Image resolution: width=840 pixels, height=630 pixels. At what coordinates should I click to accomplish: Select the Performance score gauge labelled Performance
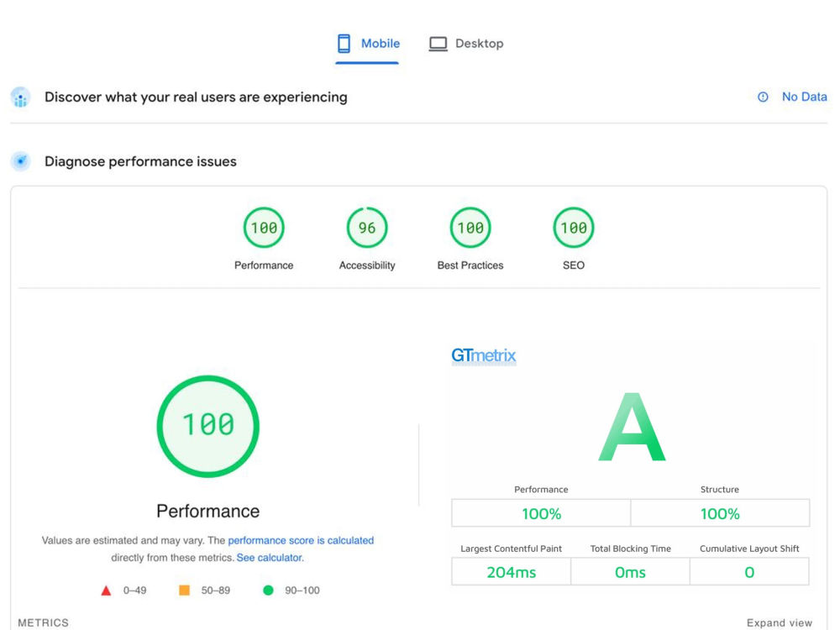(x=264, y=228)
